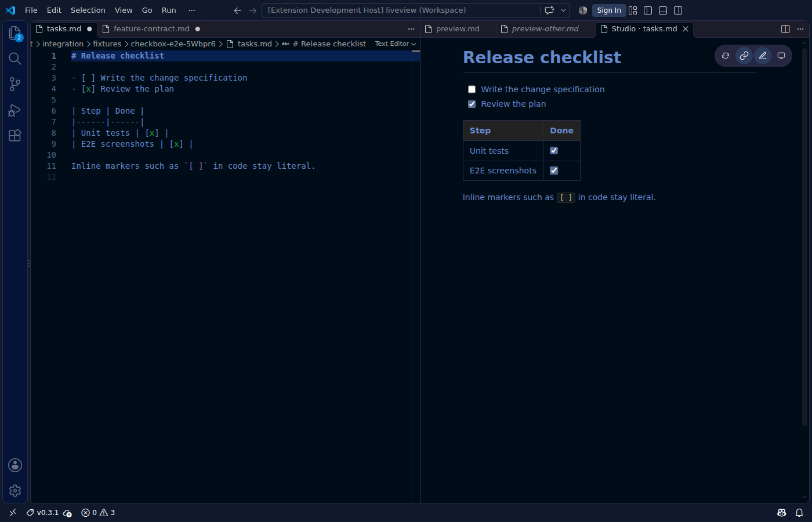Expand the 'fixtures' breadcrumb segment
The height and width of the screenshot is (522, 812).
tap(107, 44)
